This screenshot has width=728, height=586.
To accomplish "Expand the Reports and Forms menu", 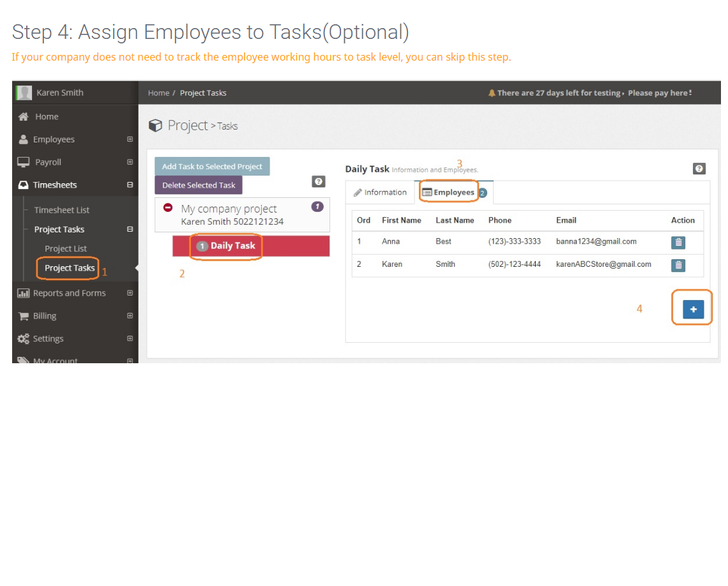I will pos(130,293).
